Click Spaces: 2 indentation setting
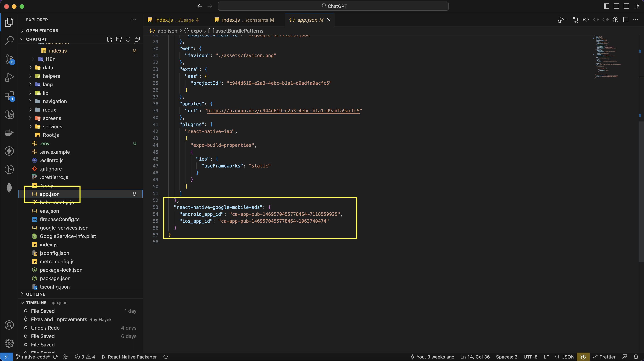The height and width of the screenshot is (361, 644). (x=506, y=357)
